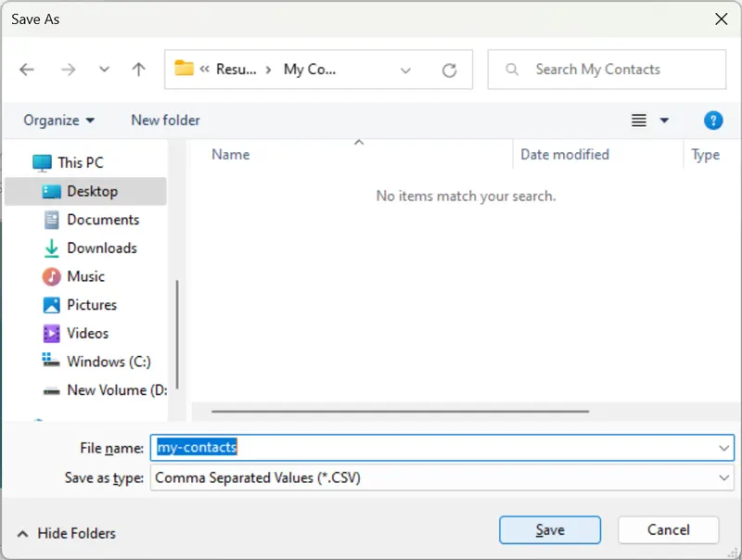Open Music folder in sidebar
Viewport: 742px width, 560px height.
pos(85,276)
